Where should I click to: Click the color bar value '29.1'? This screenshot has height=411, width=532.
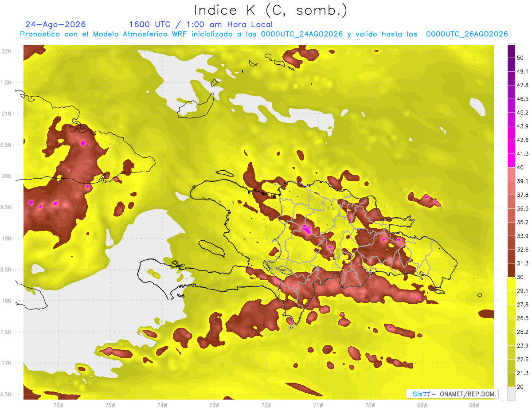pyautogui.click(x=523, y=290)
